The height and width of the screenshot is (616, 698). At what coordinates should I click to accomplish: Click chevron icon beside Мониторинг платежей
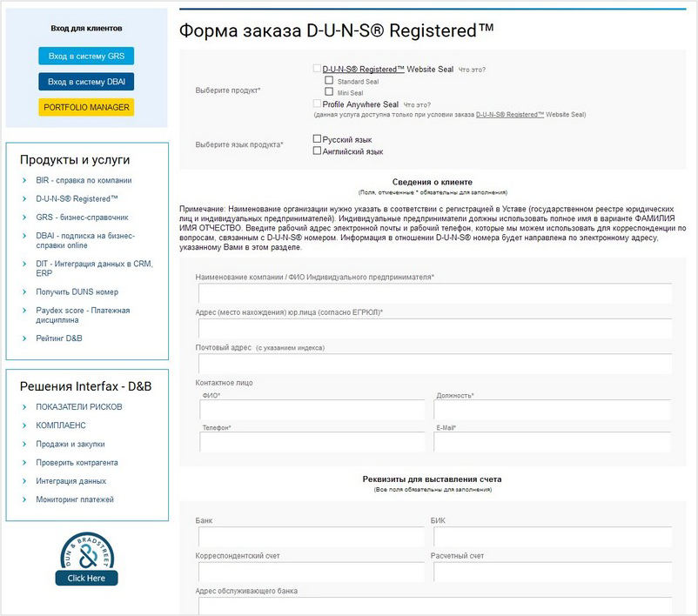pos(24,499)
